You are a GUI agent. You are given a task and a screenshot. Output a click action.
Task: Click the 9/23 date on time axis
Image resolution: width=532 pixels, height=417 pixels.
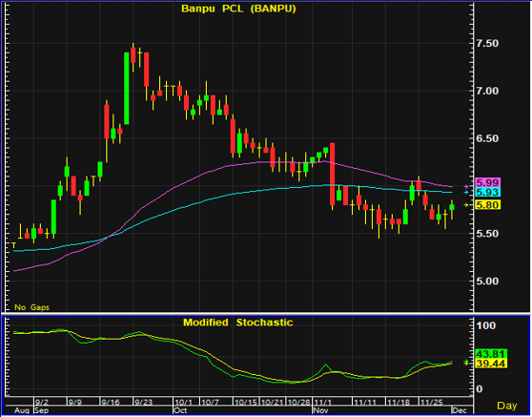click(x=143, y=403)
